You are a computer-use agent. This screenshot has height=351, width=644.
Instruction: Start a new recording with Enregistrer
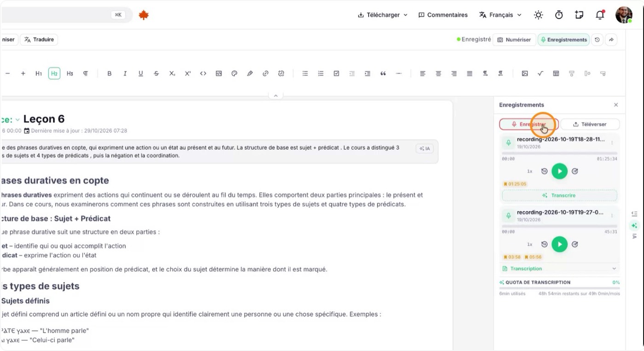529,124
